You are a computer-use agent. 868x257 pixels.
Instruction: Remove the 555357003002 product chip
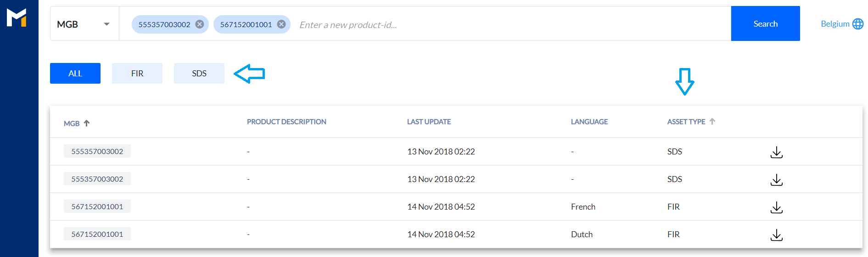tap(200, 24)
